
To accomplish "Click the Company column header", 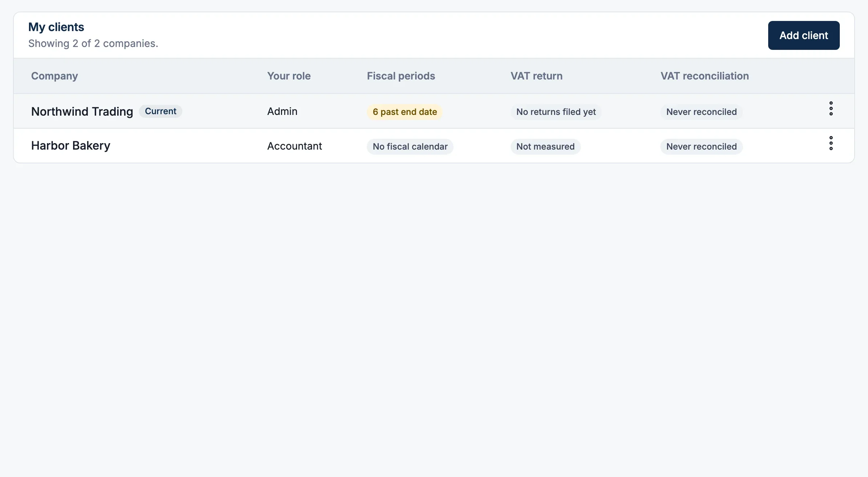I will point(55,76).
